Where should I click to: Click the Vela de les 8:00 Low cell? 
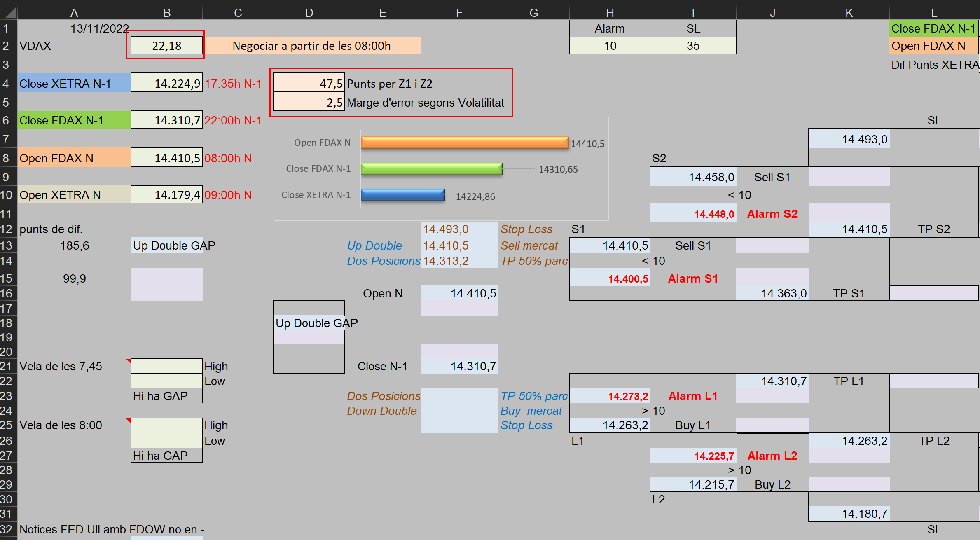166,440
